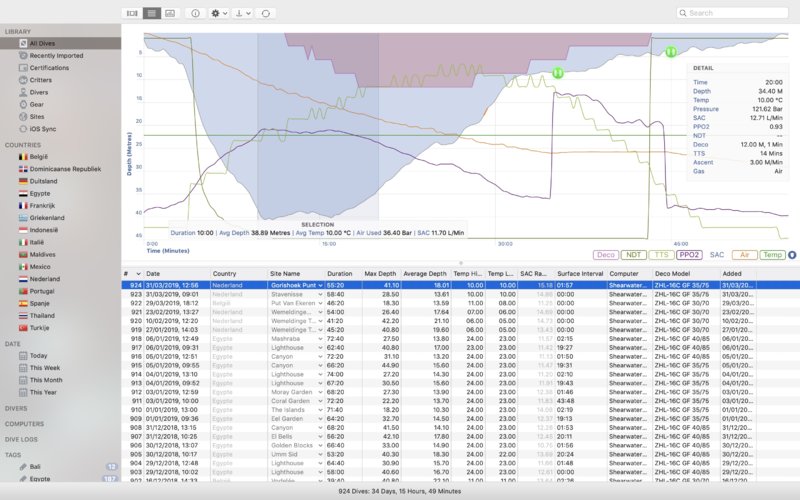
Task: Toggle the PPO2 graph line
Action: 689,255
